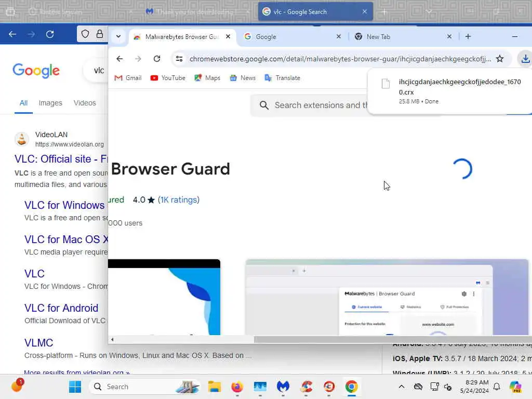This screenshot has width=532, height=399.
Task: Minimize the Chrome window
Action: pyautogui.click(x=515, y=36)
